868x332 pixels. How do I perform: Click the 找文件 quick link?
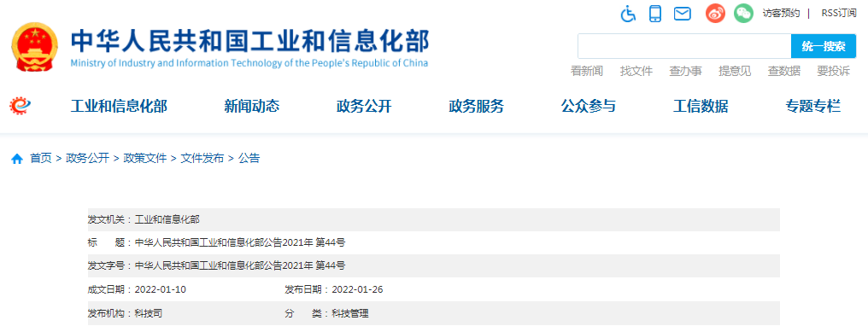coord(636,71)
